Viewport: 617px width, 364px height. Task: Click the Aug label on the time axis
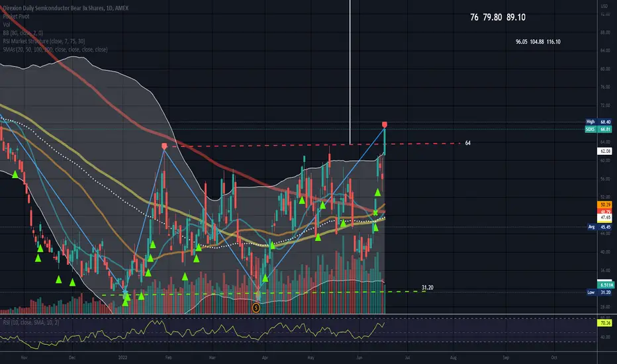pyautogui.click(x=453, y=357)
